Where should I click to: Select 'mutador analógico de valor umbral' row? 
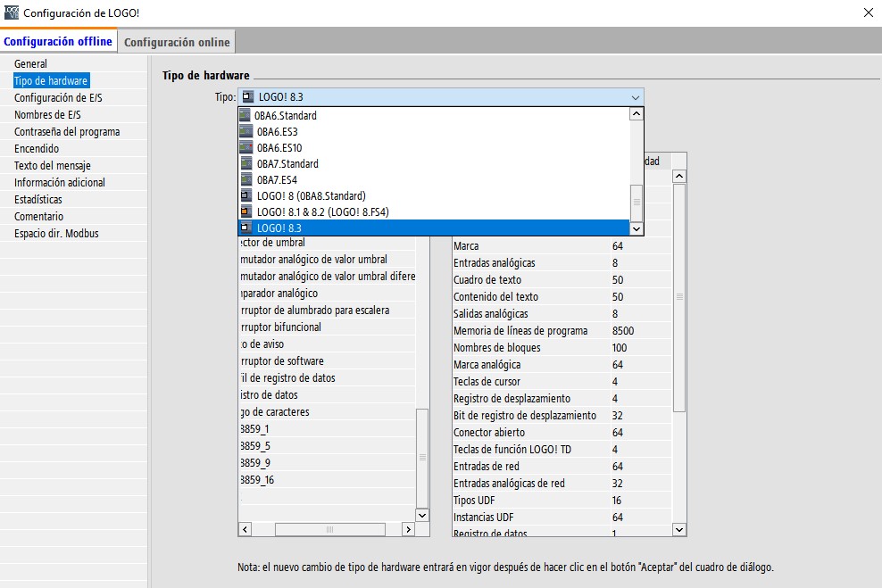(328, 259)
